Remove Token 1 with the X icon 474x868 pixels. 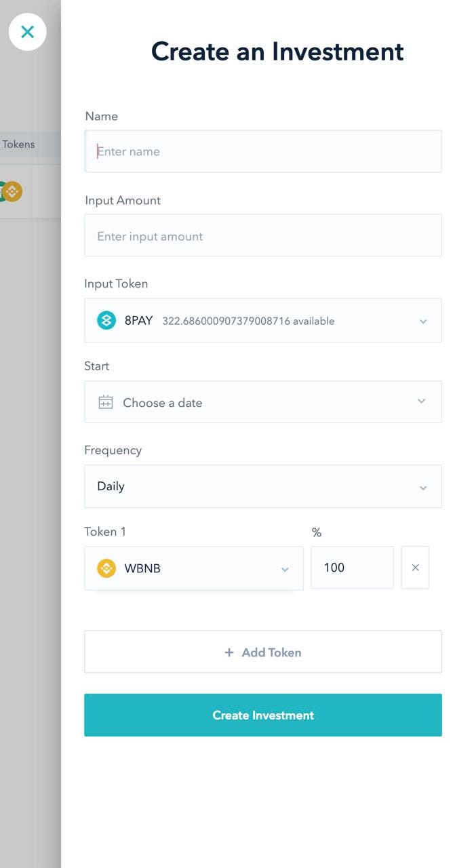(415, 568)
